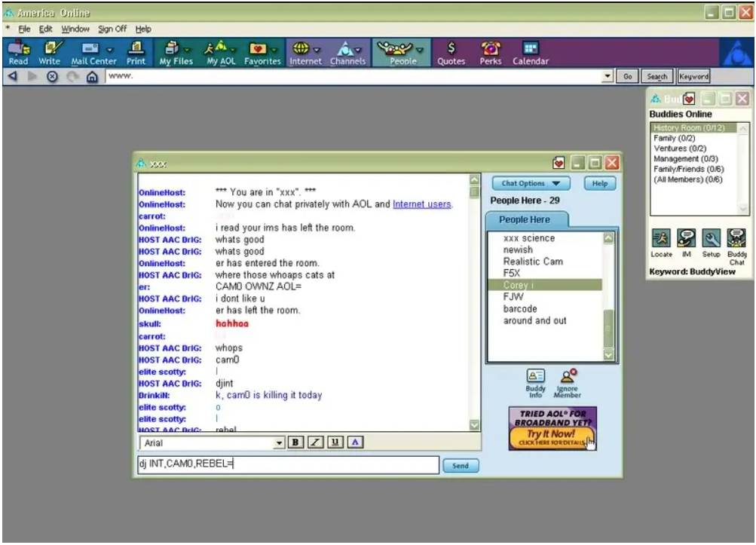Click the Search button
The height and width of the screenshot is (545, 756).
pos(657,76)
